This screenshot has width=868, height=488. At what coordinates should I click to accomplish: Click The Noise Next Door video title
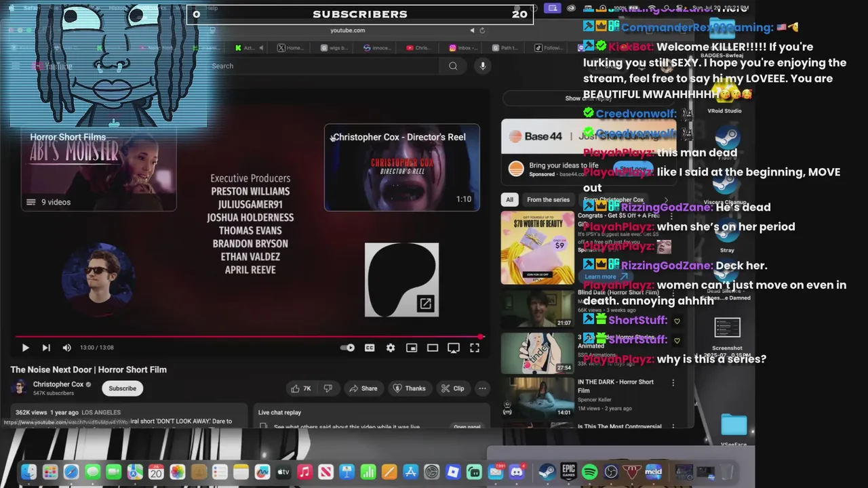[88, 369]
